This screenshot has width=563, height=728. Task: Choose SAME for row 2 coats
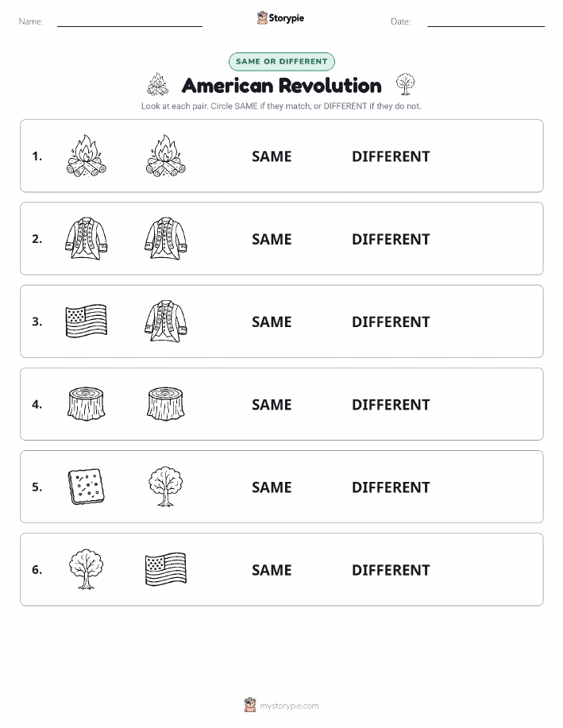pyautogui.click(x=272, y=239)
